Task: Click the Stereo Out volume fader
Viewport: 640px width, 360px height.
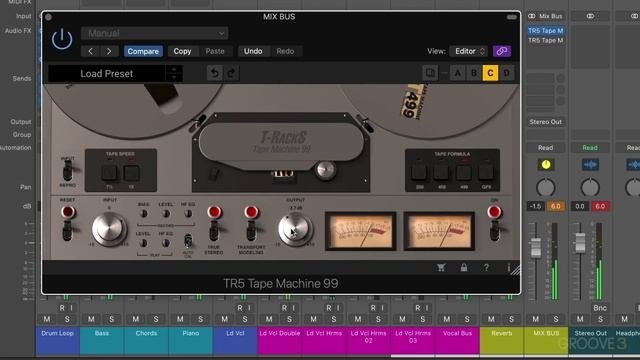Action: tap(580, 242)
